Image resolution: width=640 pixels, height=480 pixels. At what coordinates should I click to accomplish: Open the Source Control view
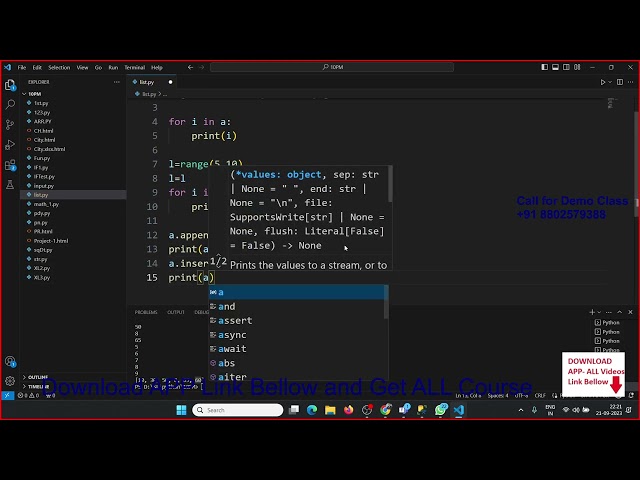[10, 124]
